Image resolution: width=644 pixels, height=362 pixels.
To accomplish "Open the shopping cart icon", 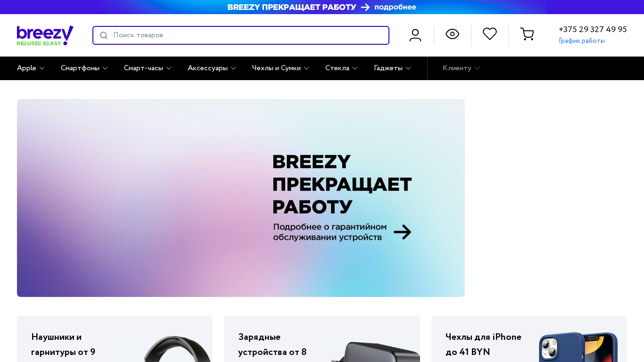I will [527, 34].
